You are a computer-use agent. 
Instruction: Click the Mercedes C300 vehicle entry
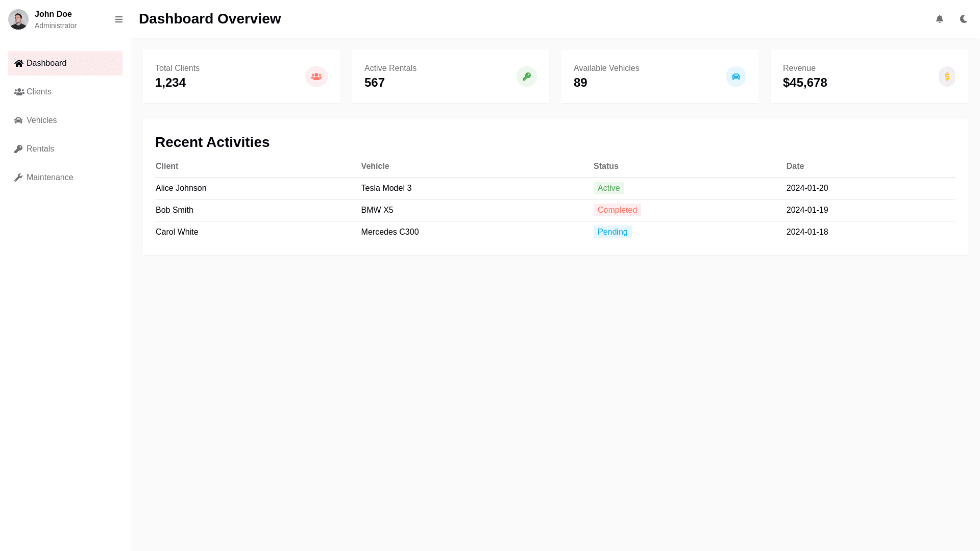pos(389,232)
